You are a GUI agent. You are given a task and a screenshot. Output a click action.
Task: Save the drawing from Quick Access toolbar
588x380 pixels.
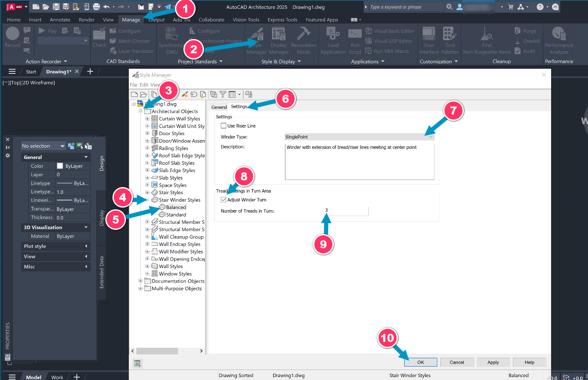coord(56,7)
